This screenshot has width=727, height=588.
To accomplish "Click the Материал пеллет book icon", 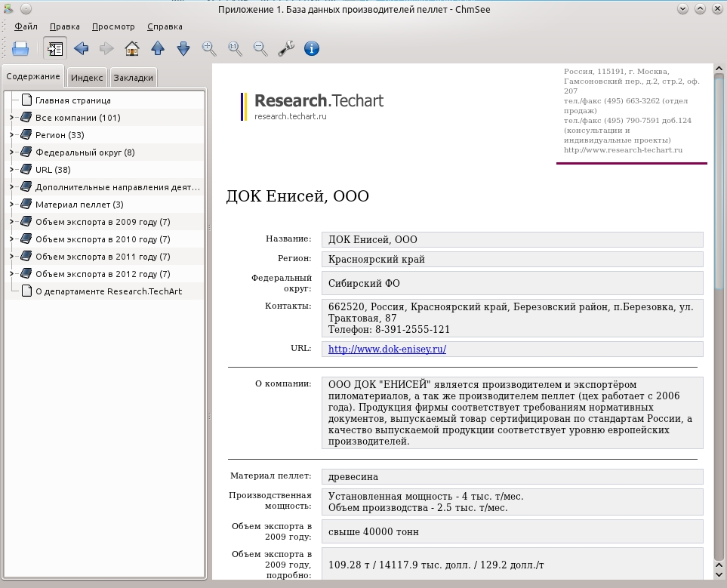I will 26,205.
